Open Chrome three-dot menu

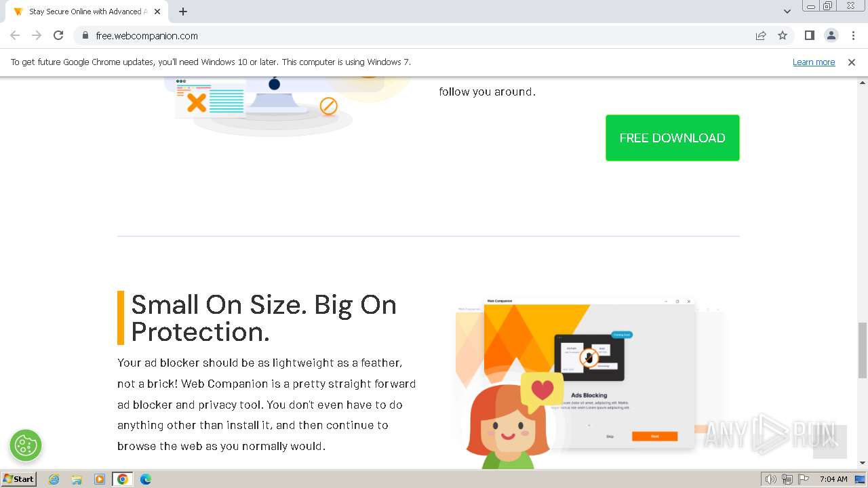[853, 35]
